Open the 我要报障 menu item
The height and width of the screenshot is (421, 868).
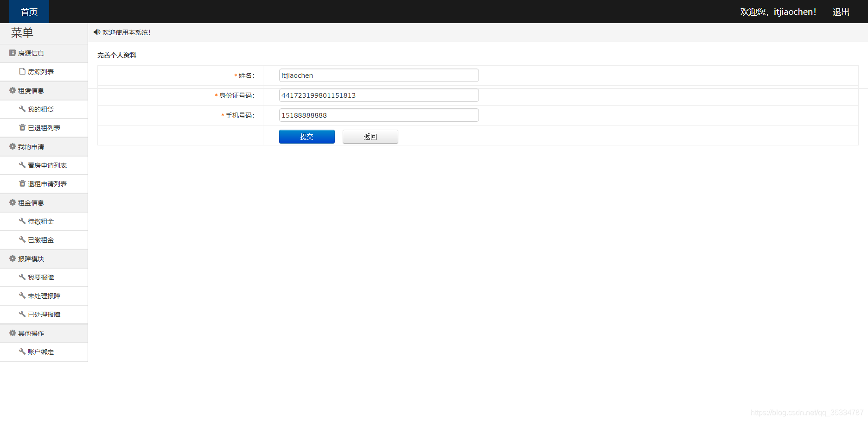coord(44,277)
